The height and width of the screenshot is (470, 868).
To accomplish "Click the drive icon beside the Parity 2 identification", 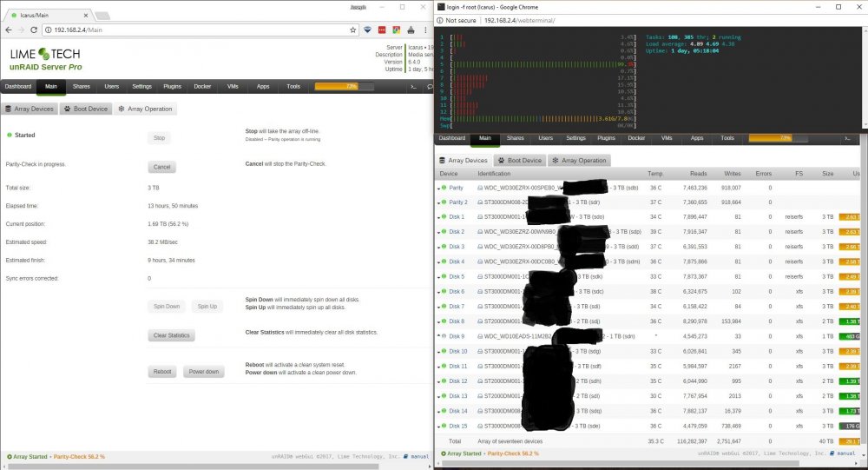I will [480, 202].
